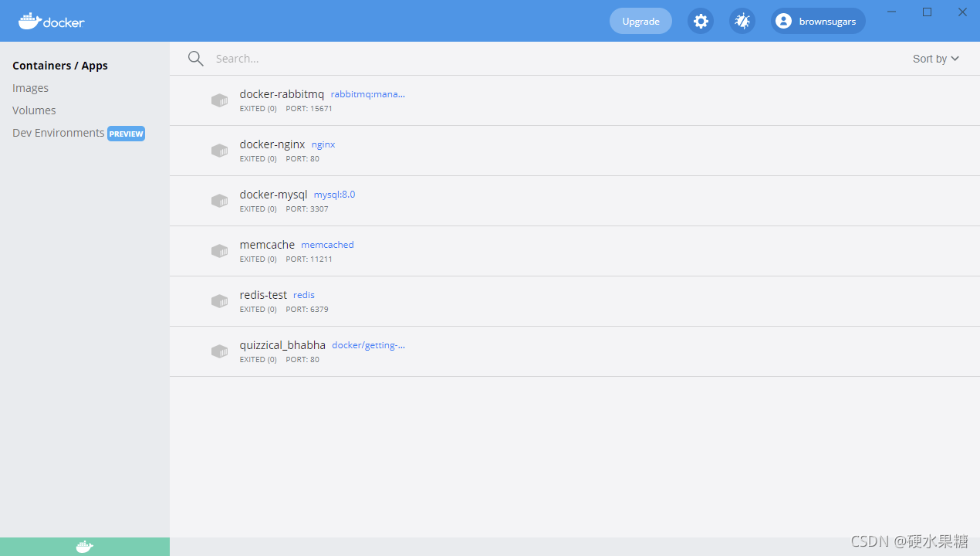Click the user avatar icon beside brownsugars

click(x=783, y=22)
